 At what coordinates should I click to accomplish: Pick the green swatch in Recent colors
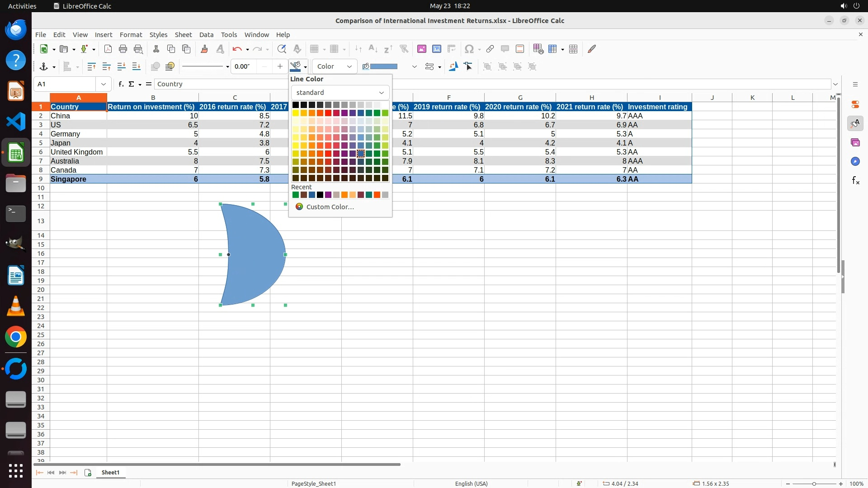pyautogui.click(x=295, y=195)
